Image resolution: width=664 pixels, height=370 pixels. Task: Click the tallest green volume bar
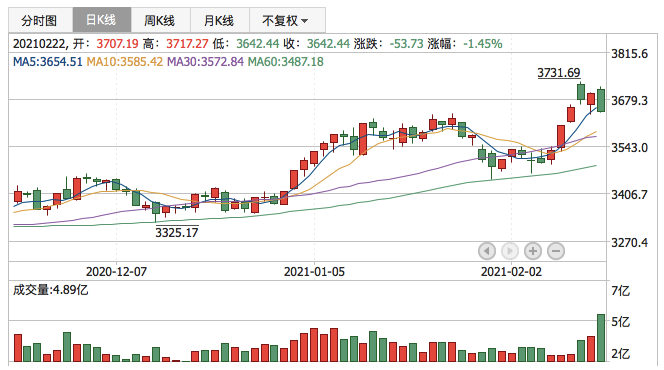point(601,338)
